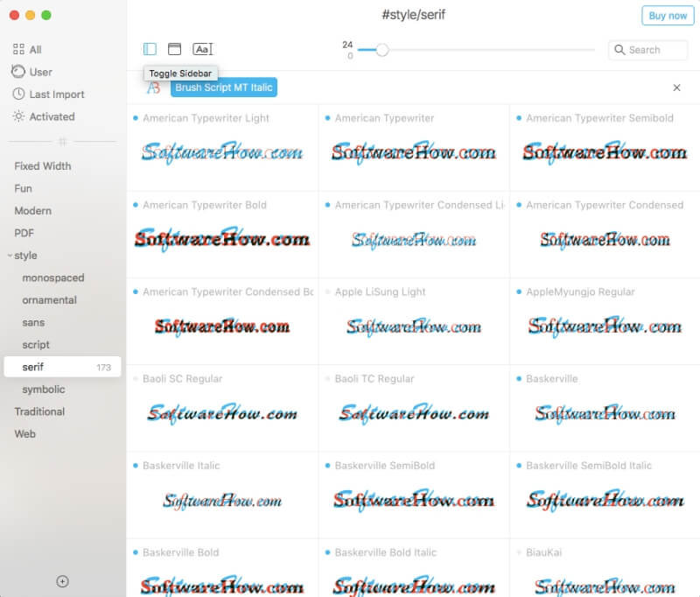Image resolution: width=700 pixels, height=597 pixels.
Task: Toggle activation of American Typewriter Semibold
Action: [519, 118]
